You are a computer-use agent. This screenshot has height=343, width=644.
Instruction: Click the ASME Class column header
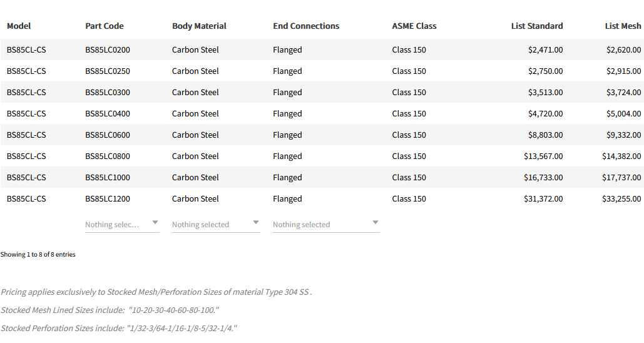point(414,26)
